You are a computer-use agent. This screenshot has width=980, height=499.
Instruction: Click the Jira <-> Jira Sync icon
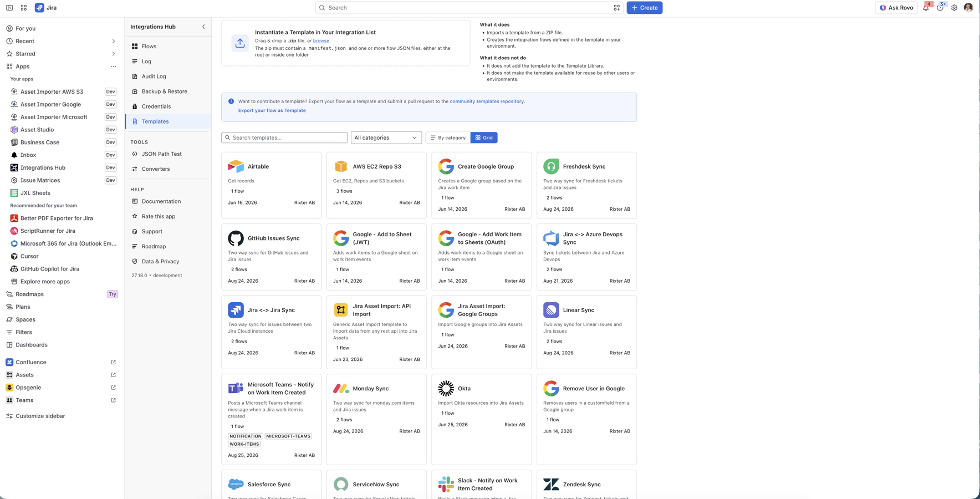(236, 310)
